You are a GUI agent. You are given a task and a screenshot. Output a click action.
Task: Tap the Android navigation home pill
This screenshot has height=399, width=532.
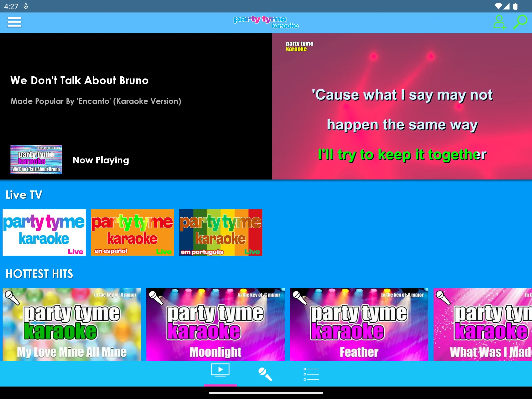point(266,393)
